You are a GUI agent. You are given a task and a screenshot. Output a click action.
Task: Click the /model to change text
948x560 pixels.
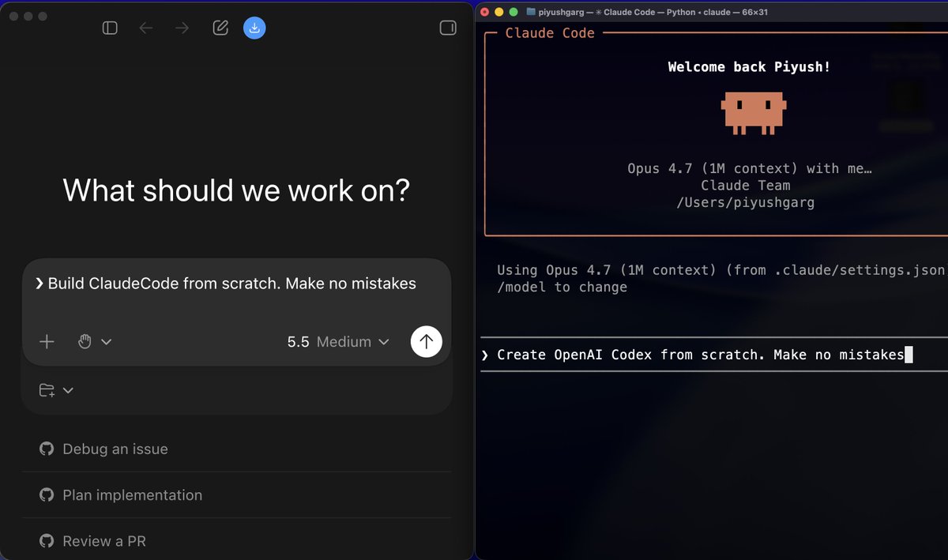click(x=562, y=288)
